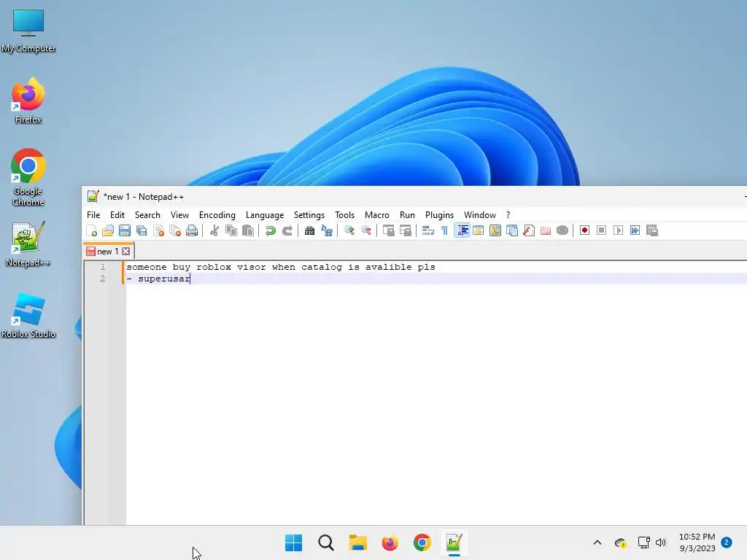The image size is (747, 560).
Task: Undo with the green arrow icon
Action: point(270,231)
